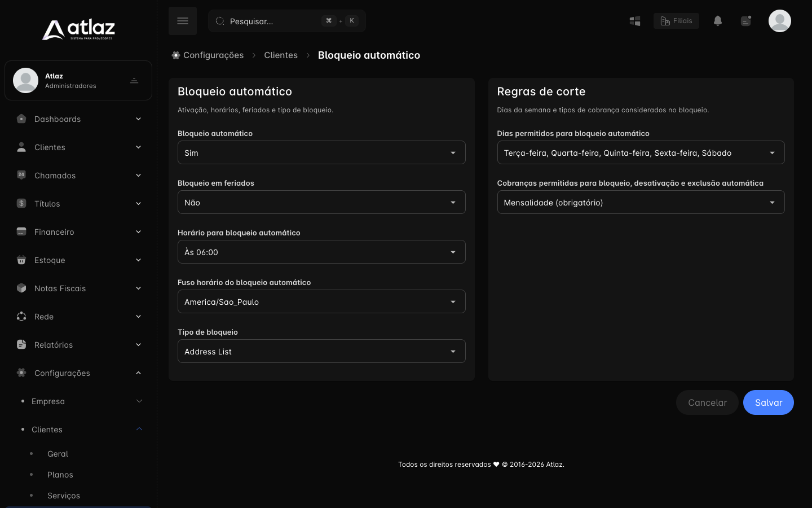Screen dimensions: 812x508
Task: Open the Tipo de bloqueio dropdown
Action: 321,351
